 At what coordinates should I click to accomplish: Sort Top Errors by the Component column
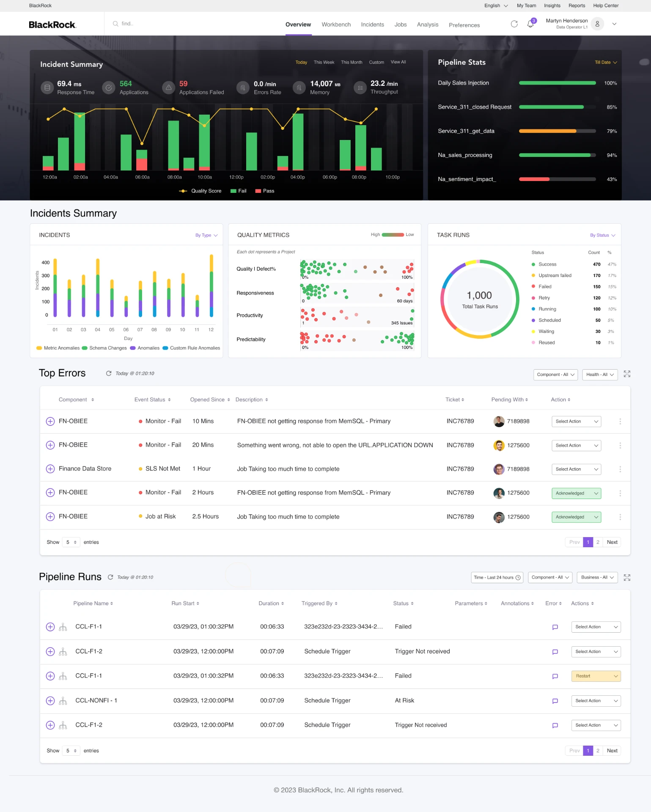[76, 400]
